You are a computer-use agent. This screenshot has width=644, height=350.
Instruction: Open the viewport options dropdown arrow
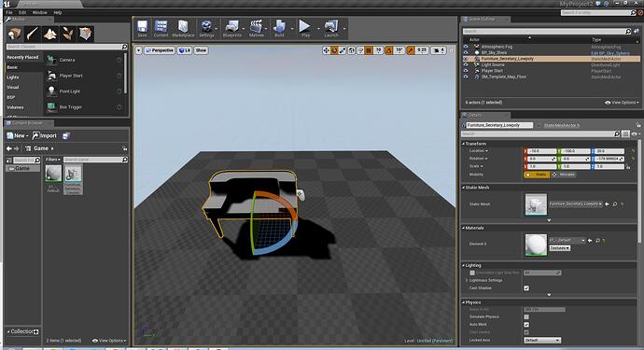[138, 50]
